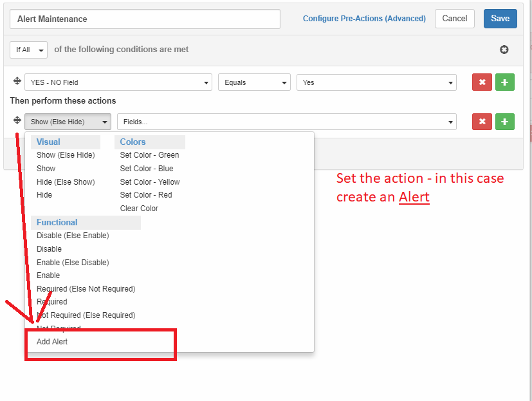Screen dimensions: 532x401
Task: Expand the YES - NO Field dropdown
Action: (x=118, y=82)
